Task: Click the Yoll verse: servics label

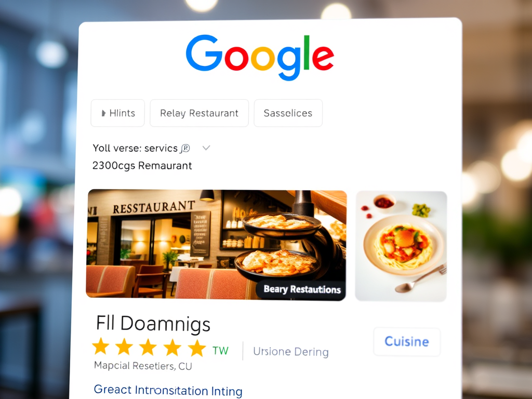Action: pyautogui.click(x=135, y=148)
